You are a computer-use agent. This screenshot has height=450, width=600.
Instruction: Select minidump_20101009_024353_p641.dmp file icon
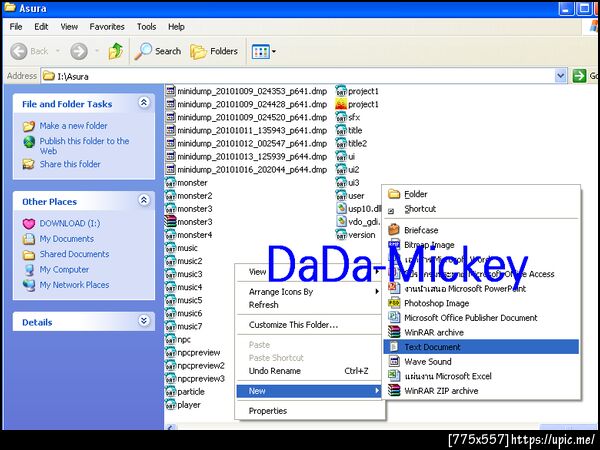click(x=171, y=91)
